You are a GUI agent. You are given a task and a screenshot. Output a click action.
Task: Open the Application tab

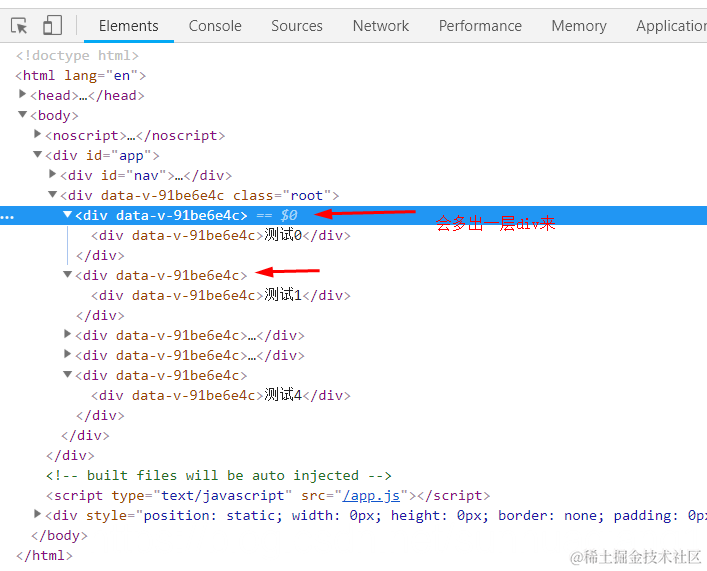point(671,26)
